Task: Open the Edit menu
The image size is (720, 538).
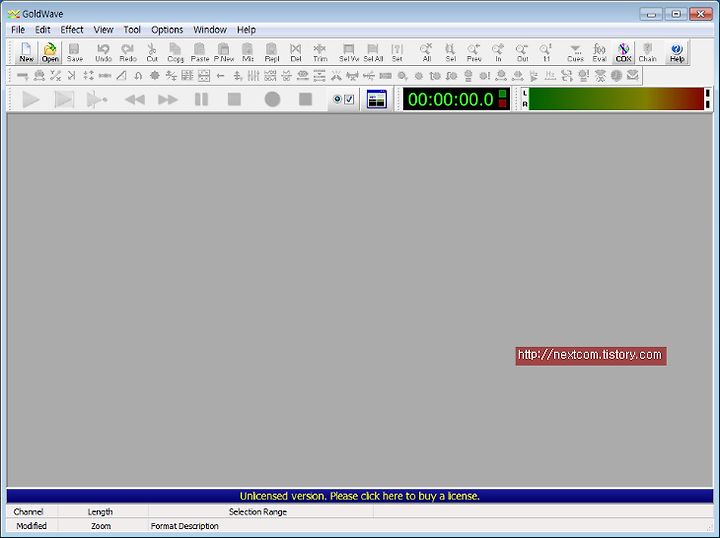Action: pos(43,30)
